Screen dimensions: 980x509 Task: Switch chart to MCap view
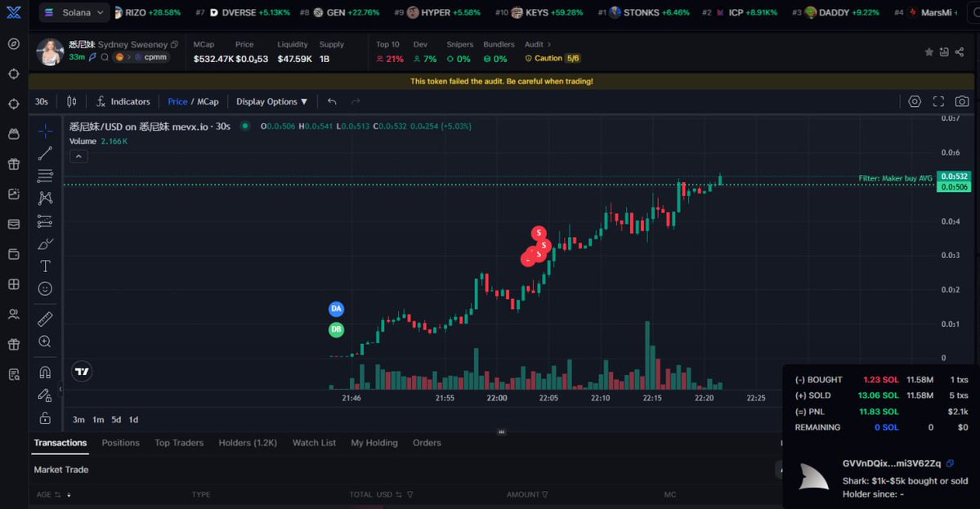pyautogui.click(x=208, y=102)
